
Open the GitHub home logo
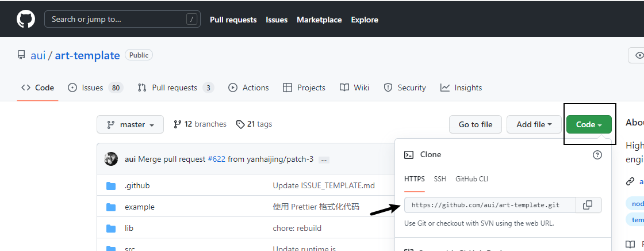(x=26, y=20)
